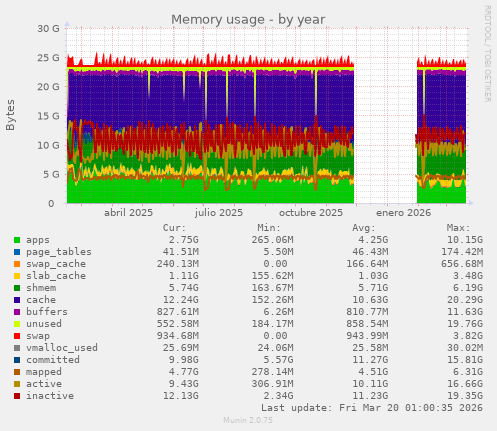The width and height of the screenshot is (497, 431).
Task: Click the '25 G' y-axis label
Action: (x=48, y=58)
